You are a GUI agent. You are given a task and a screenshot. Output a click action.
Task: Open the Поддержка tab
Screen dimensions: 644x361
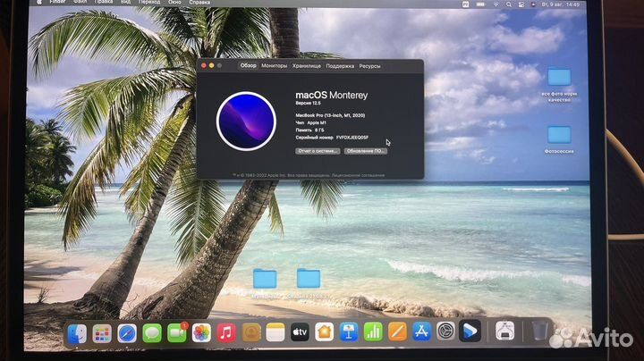(x=340, y=66)
